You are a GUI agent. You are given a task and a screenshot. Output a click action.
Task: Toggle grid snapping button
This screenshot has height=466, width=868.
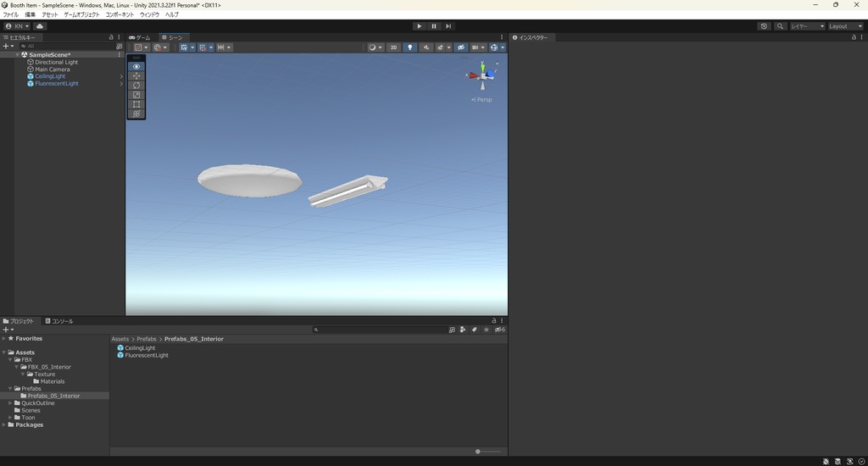(203, 47)
